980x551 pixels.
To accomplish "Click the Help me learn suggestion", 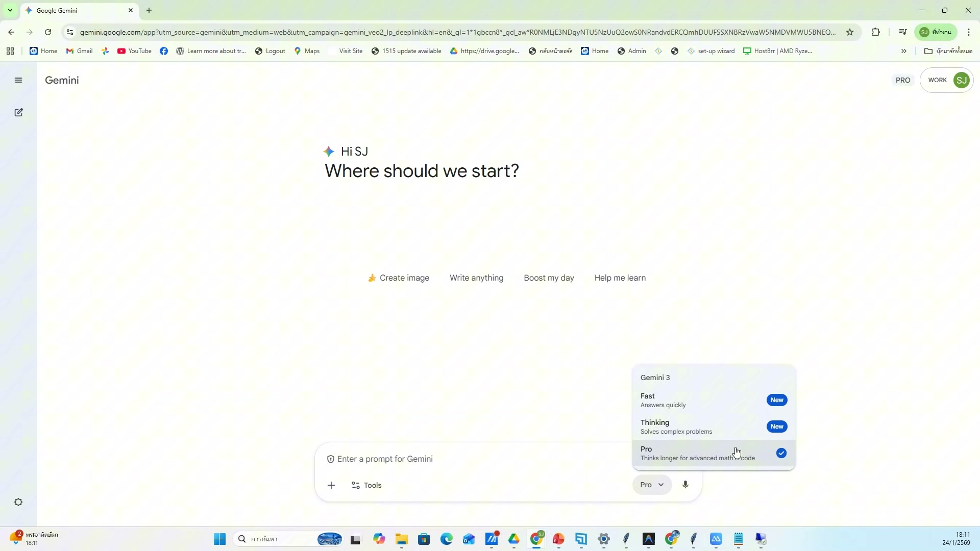I will [620, 278].
